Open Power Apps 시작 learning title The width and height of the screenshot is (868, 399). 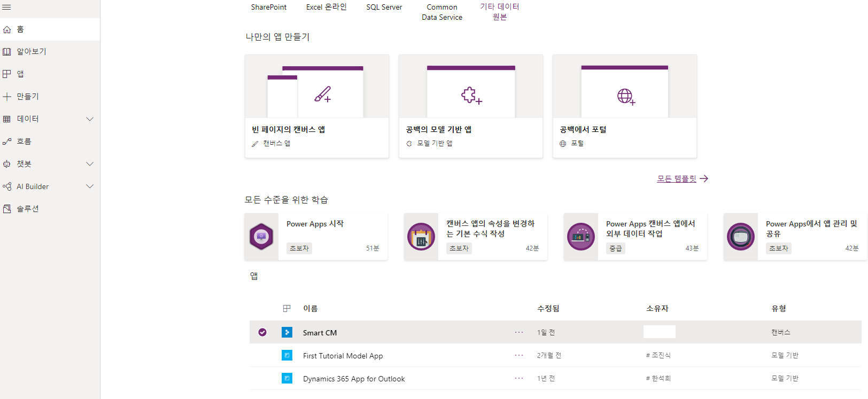click(x=315, y=224)
